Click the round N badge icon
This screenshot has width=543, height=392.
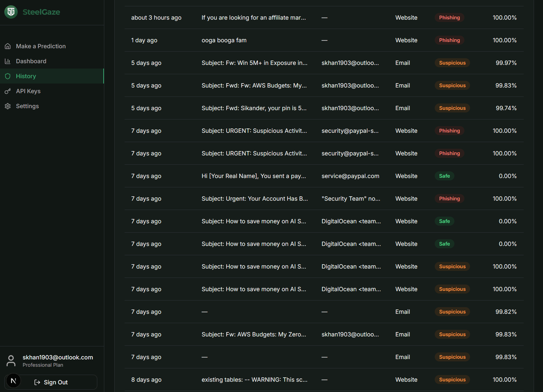point(13,381)
